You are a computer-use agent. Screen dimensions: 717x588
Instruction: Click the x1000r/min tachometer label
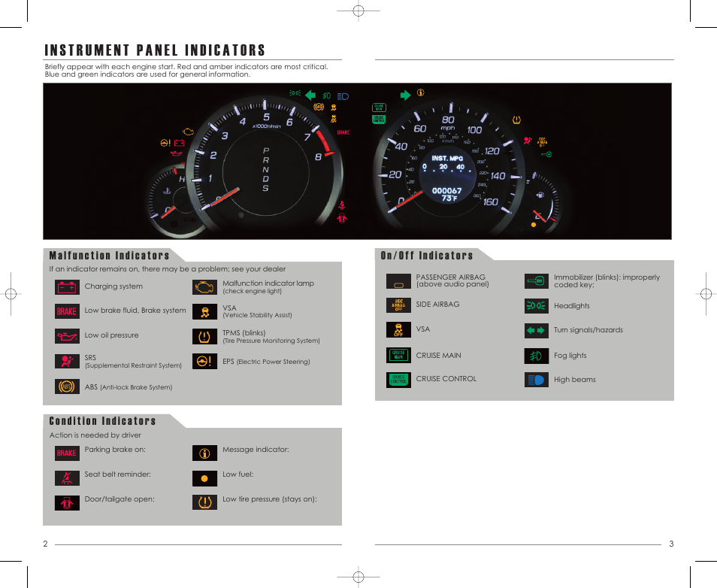coord(267,126)
